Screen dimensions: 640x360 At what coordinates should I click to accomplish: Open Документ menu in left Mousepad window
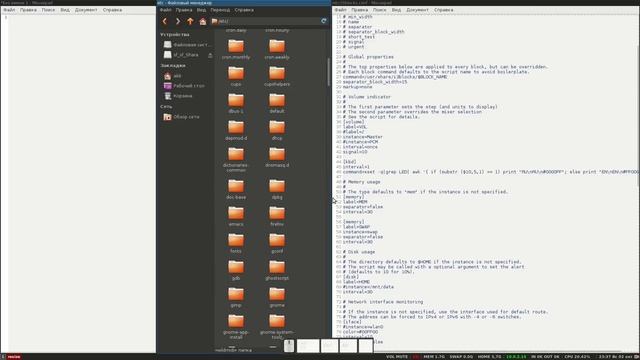coord(86,10)
